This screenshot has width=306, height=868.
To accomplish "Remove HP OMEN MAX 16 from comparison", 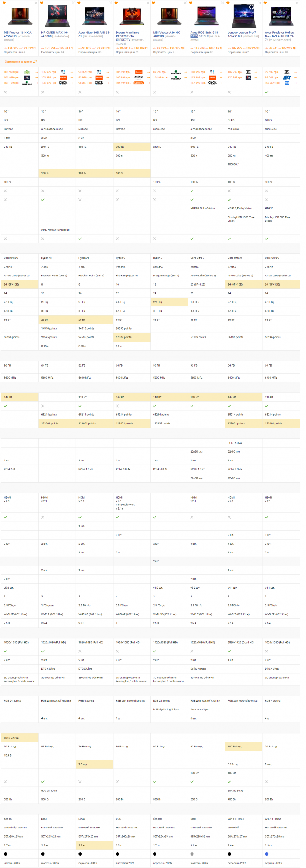I will click(x=73, y=3).
